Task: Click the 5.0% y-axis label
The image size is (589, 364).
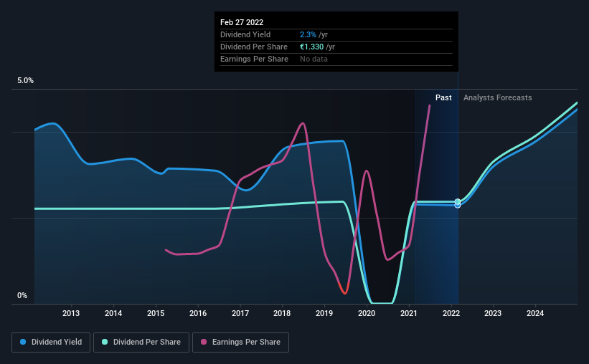Action: click(25, 81)
